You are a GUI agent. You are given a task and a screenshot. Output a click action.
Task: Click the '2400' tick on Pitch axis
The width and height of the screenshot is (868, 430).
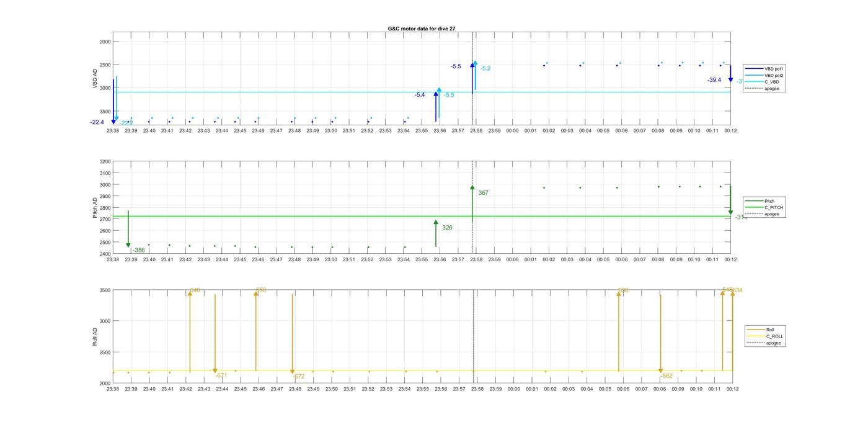point(105,254)
